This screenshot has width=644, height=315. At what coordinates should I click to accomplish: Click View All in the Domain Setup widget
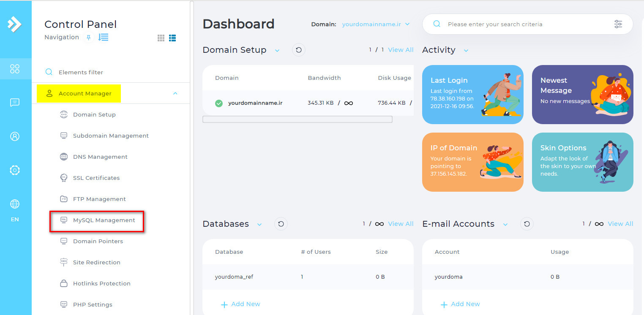coord(401,50)
